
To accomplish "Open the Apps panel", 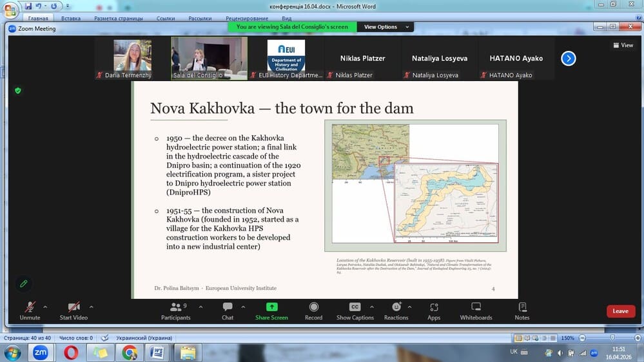I will (x=434, y=310).
